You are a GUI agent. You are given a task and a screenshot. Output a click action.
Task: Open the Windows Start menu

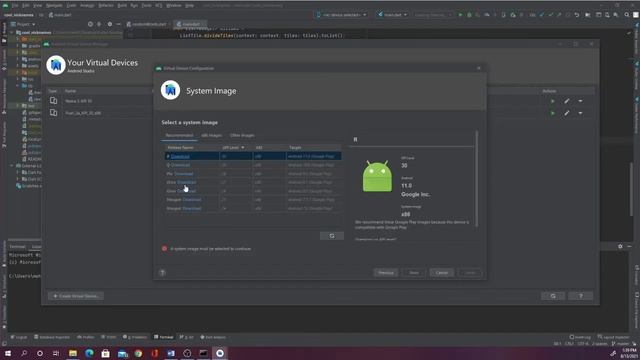point(7,353)
